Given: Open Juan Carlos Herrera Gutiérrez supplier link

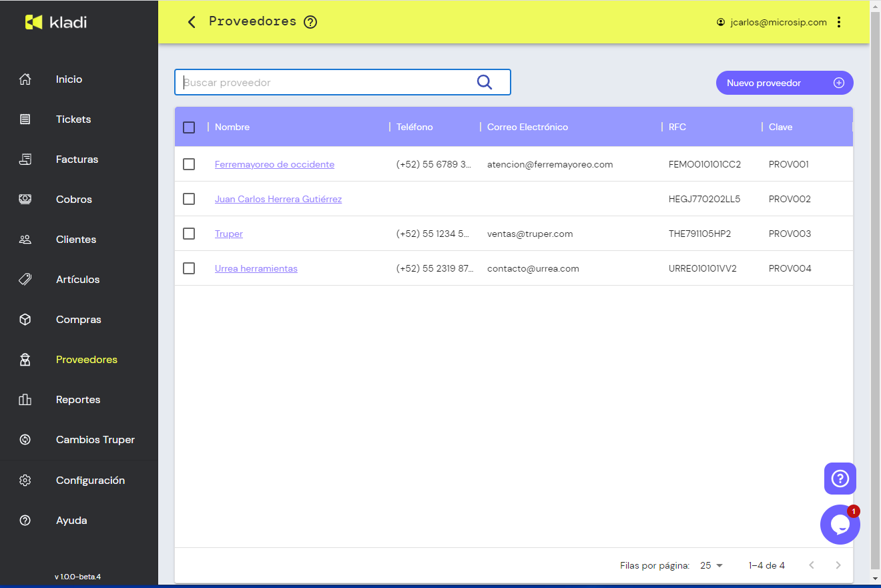Looking at the screenshot, I should click(278, 199).
